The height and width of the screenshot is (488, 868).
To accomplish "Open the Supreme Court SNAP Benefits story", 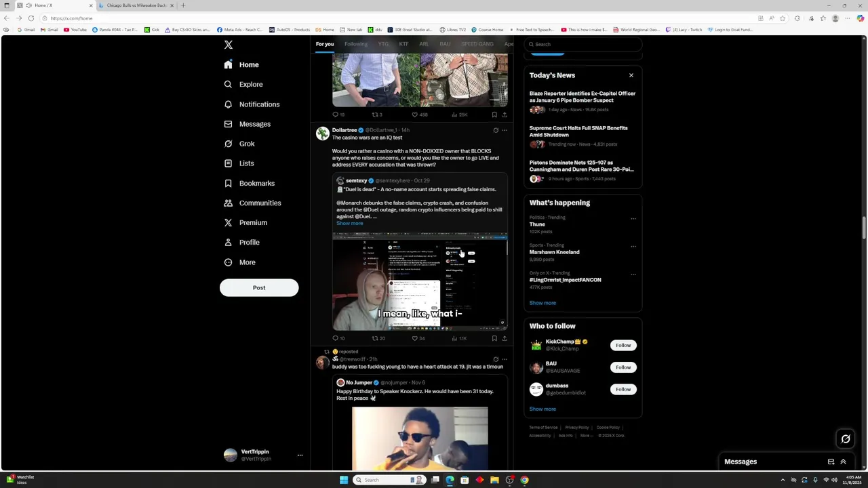I will click(x=583, y=136).
